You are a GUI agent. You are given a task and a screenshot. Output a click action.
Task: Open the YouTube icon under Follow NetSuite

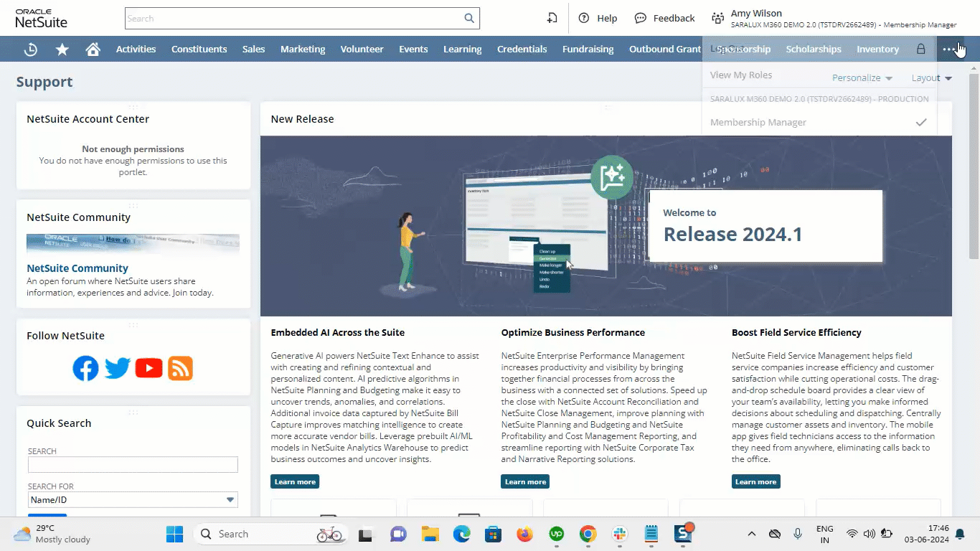coord(149,368)
